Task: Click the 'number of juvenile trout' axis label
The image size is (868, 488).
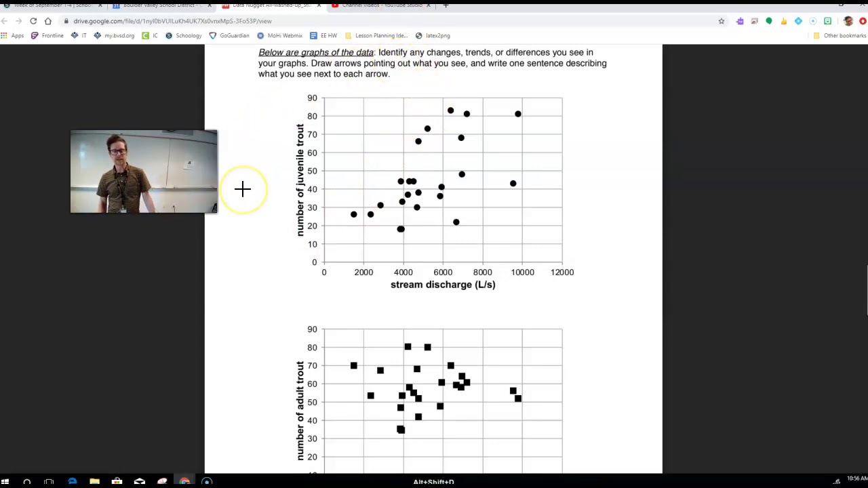Action: [x=300, y=180]
